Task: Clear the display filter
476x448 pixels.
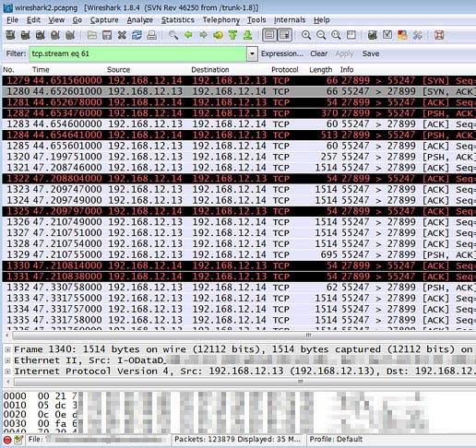Action: [x=319, y=53]
